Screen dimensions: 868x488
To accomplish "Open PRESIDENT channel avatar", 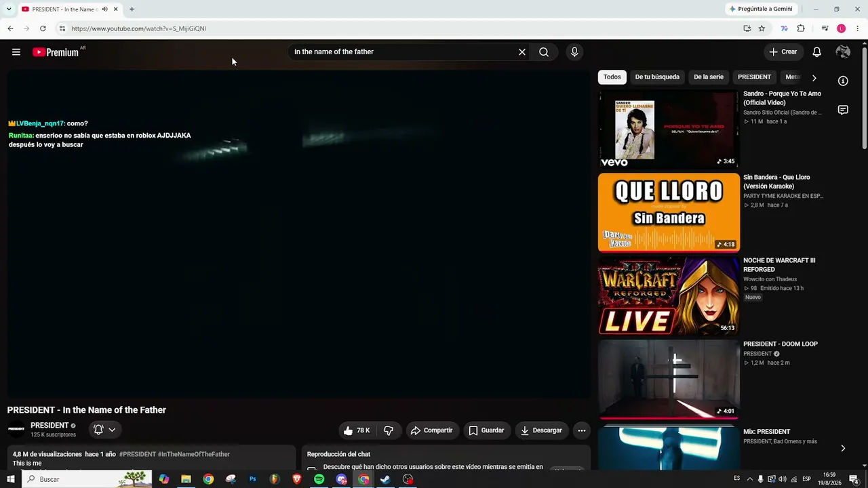I will 16,429.
